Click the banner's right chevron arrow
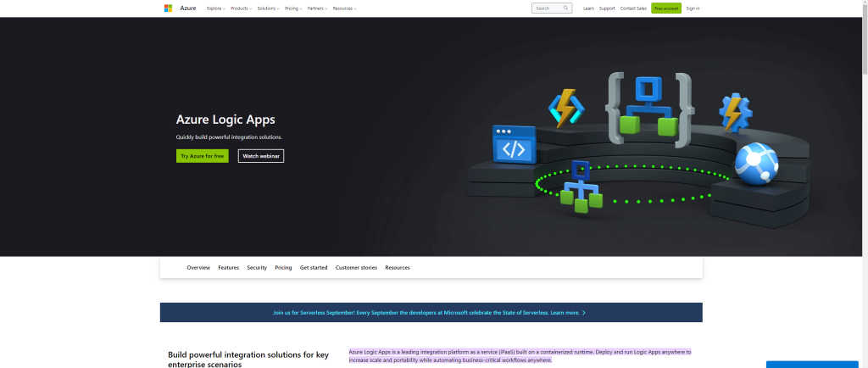Image resolution: width=868 pixels, height=368 pixels. pyautogui.click(x=584, y=313)
